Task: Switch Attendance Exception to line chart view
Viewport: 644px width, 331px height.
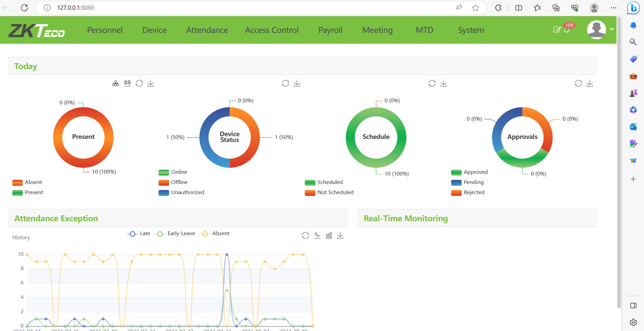Action: click(317, 235)
